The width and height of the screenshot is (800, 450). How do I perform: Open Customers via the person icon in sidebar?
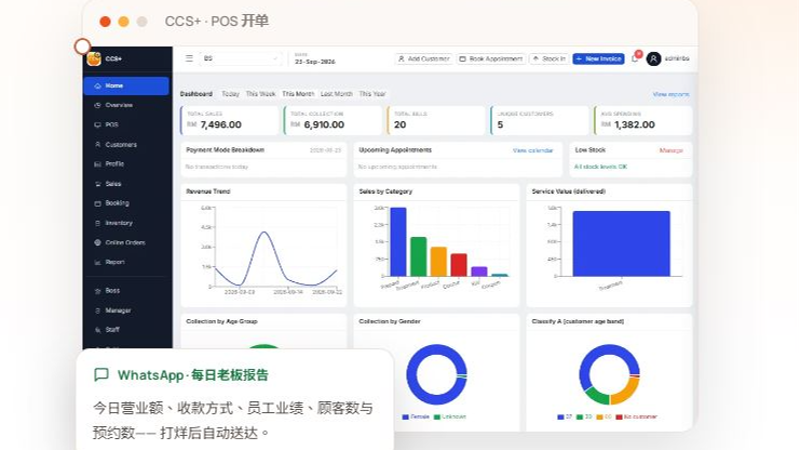[97, 144]
